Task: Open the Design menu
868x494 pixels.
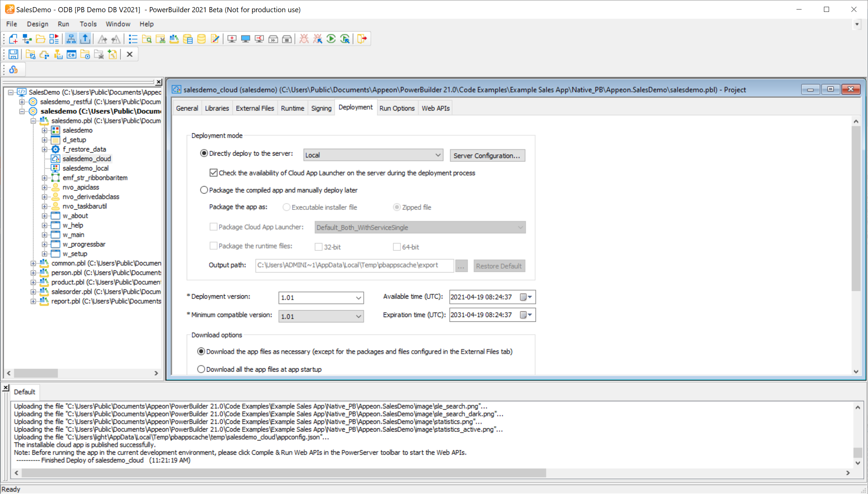Action: click(x=37, y=24)
